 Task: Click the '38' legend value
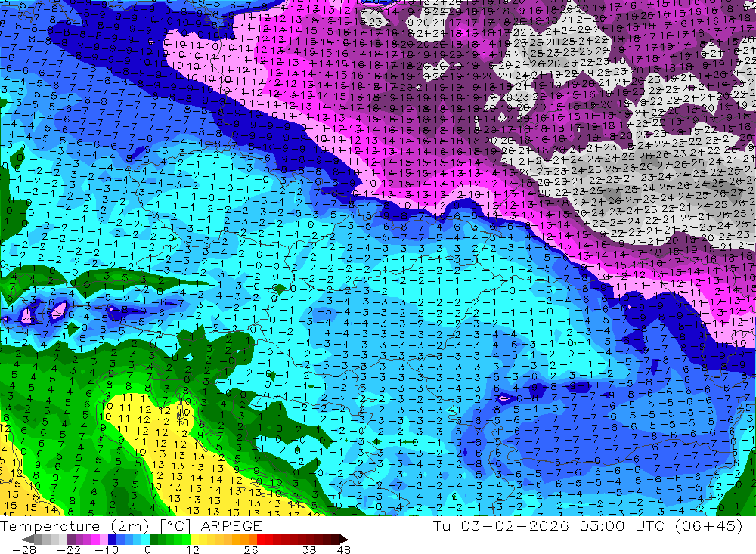click(309, 549)
